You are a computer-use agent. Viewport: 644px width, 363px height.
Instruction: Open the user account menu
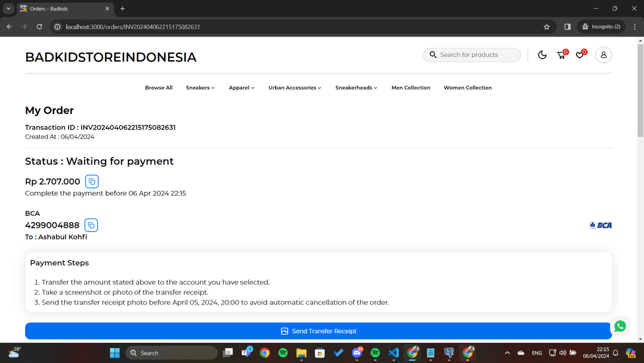(x=603, y=55)
